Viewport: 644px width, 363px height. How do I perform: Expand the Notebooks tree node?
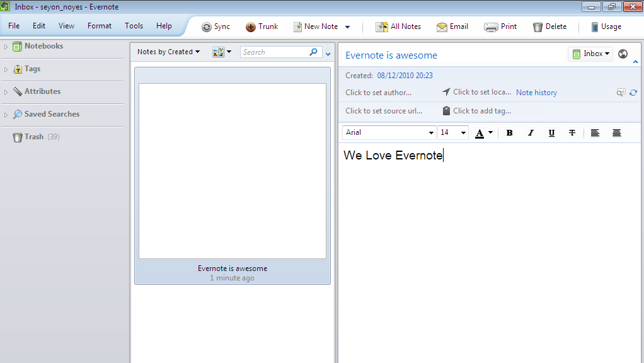click(6, 47)
